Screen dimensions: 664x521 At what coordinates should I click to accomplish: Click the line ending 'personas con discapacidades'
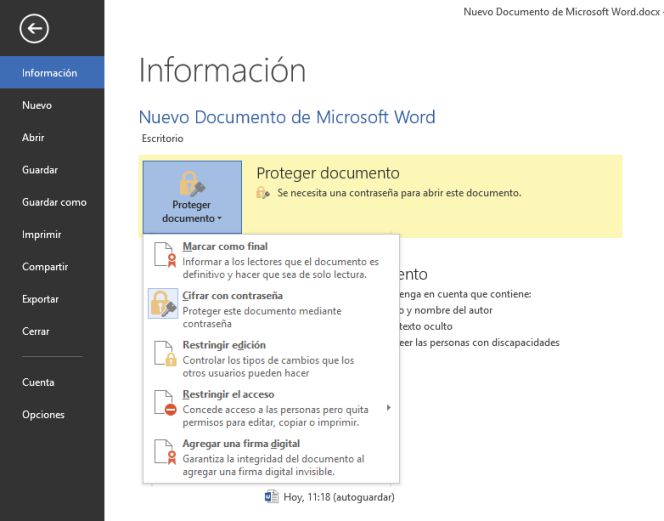[x=479, y=343]
